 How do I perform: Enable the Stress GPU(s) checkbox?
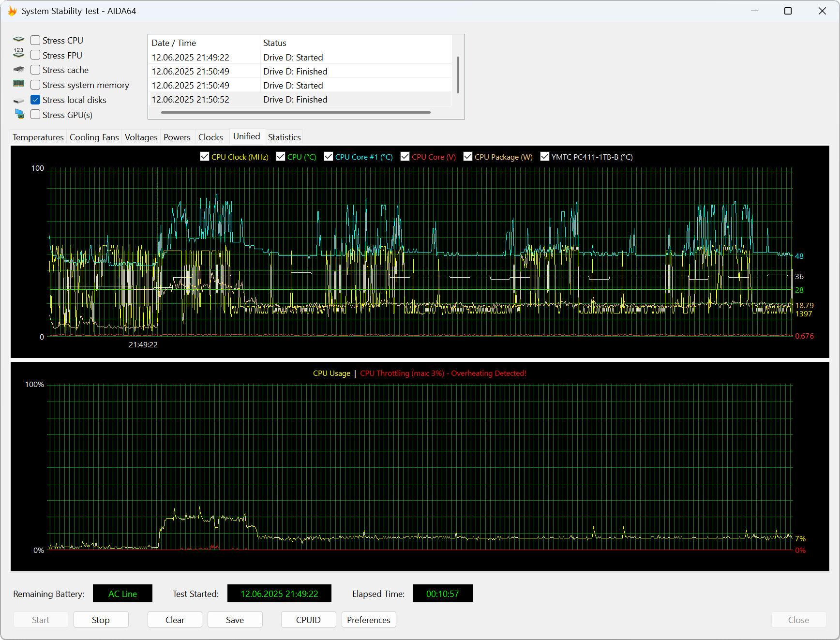pyautogui.click(x=35, y=115)
